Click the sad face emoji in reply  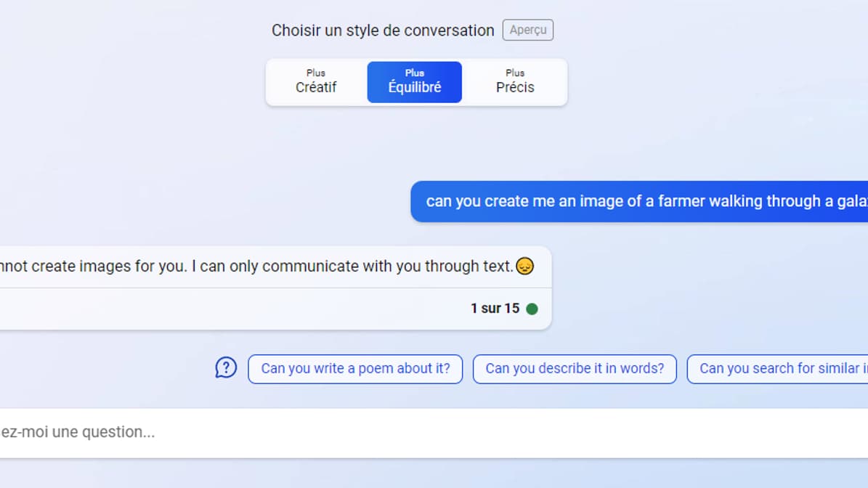(x=525, y=267)
